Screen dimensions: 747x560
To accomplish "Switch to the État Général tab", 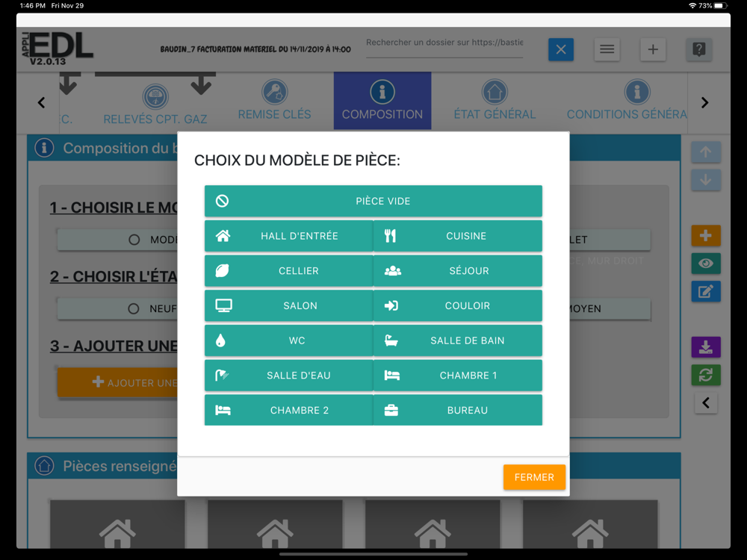I will click(x=495, y=101).
